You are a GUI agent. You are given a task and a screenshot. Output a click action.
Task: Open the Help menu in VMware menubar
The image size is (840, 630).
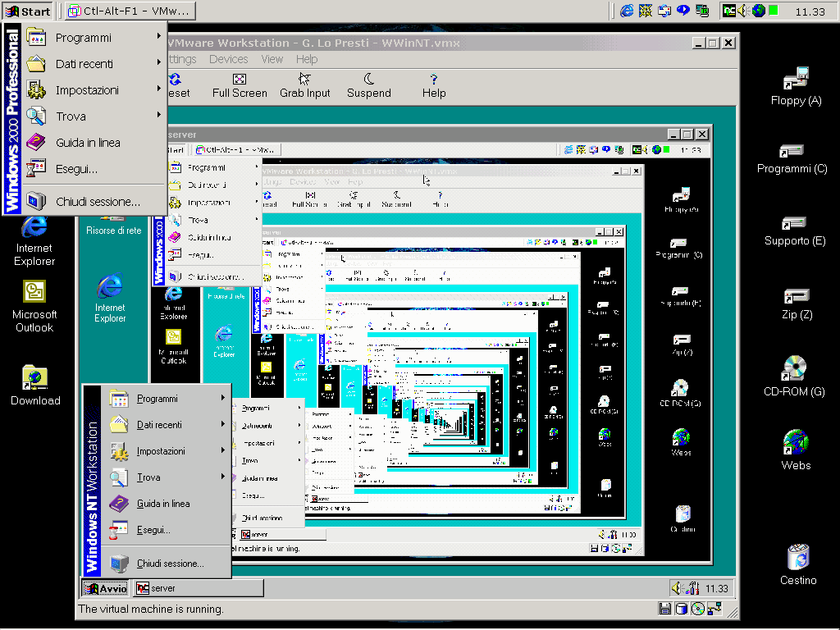(307, 59)
